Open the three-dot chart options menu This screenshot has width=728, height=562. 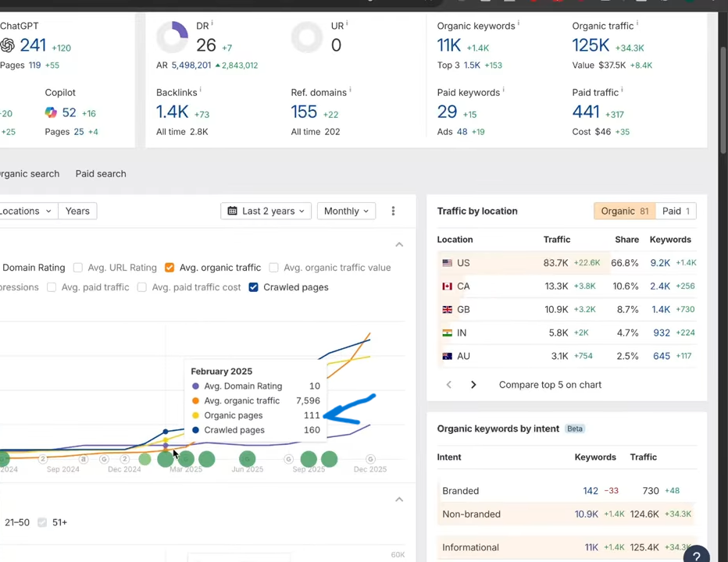pos(393,211)
